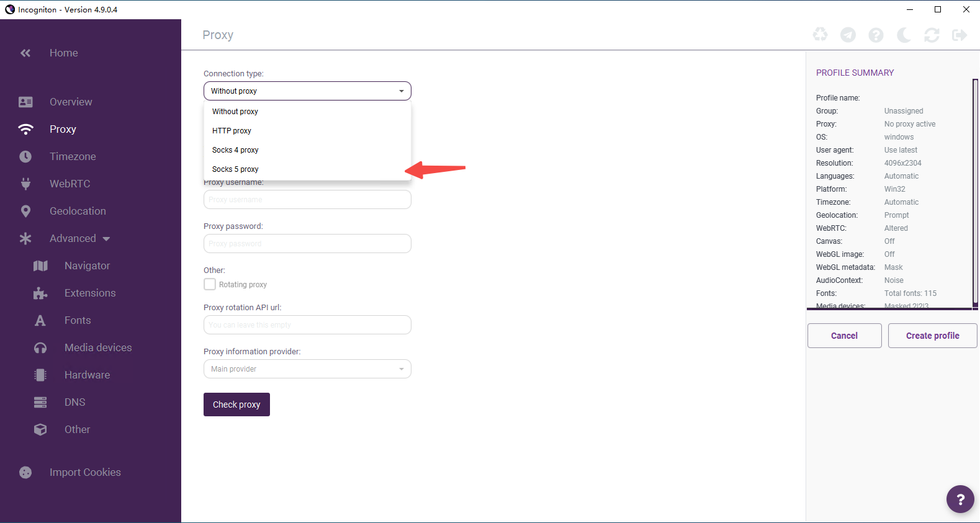The image size is (980, 523).
Task: Click the Profile Summary vertical scrollbar
Action: [975, 192]
